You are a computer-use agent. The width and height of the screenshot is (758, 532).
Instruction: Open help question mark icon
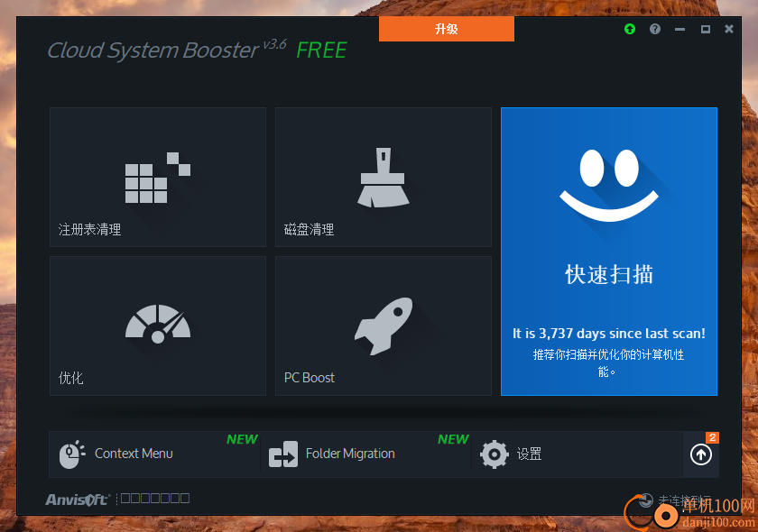click(655, 29)
